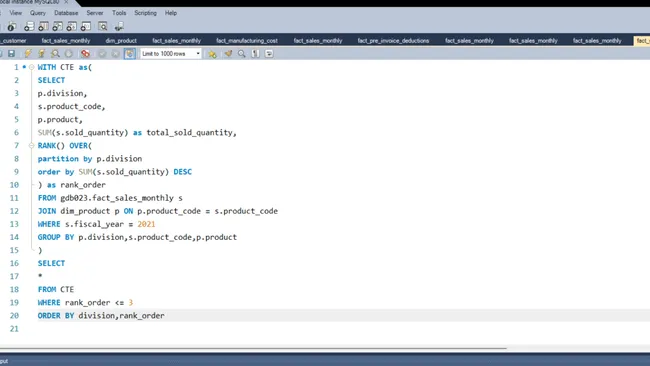Screen dimensions: 650x366
Task: Toggle word wrap icon
Action: pos(269,53)
